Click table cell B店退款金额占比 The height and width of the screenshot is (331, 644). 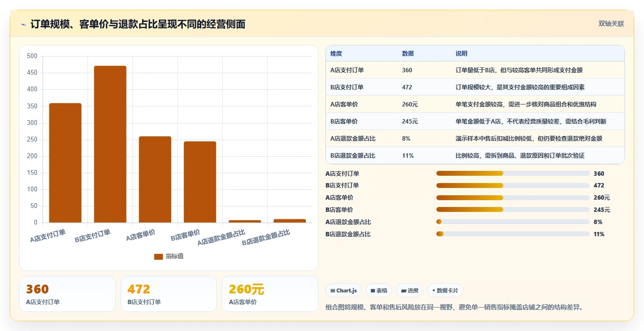[353, 156]
